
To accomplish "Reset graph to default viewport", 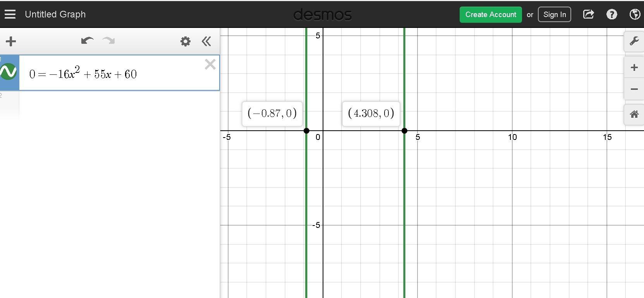I will click(x=634, y=114).
